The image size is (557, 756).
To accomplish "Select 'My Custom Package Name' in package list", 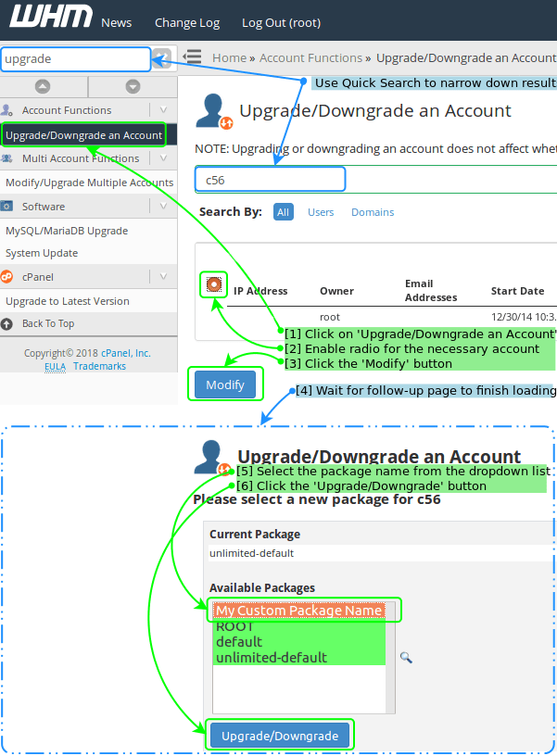I will click(x=298, y=611).
